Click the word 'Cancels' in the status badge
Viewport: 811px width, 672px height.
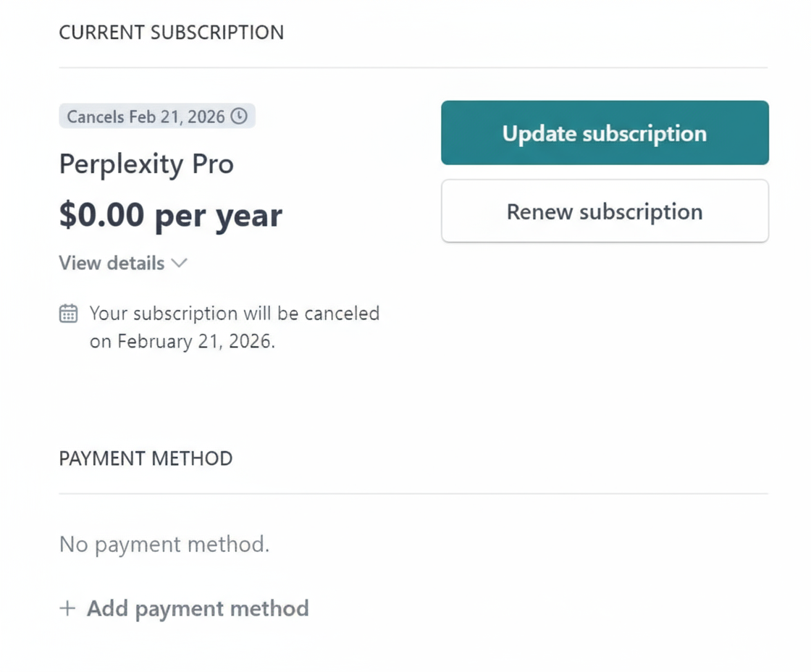(96, 116)
